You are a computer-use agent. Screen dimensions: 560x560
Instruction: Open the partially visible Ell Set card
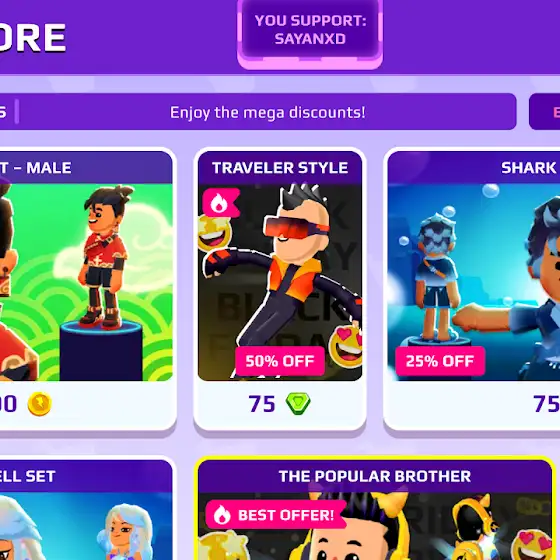coord(86,509)
